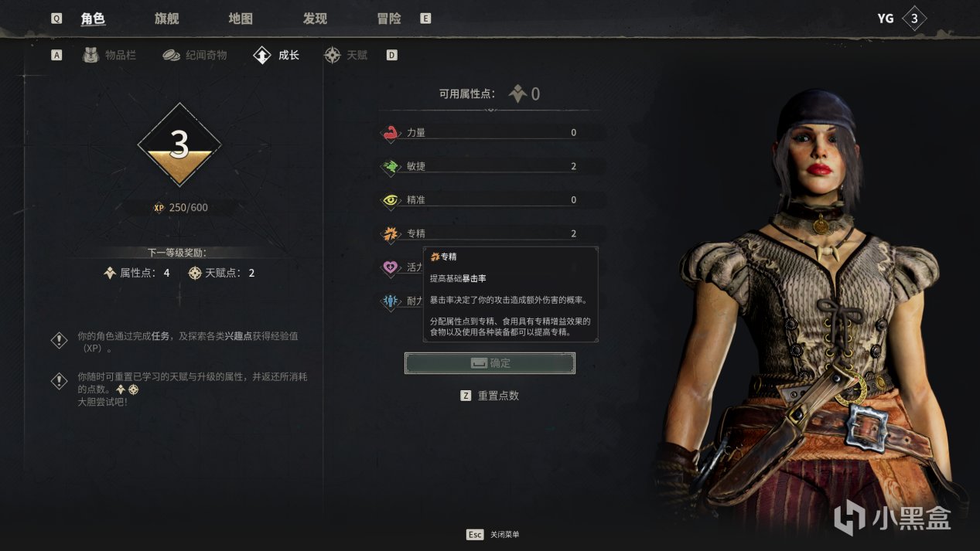Switch to the Discoveries (发现) tab
The width and height of the screenshot is (980, 551).
coord(315,19)
